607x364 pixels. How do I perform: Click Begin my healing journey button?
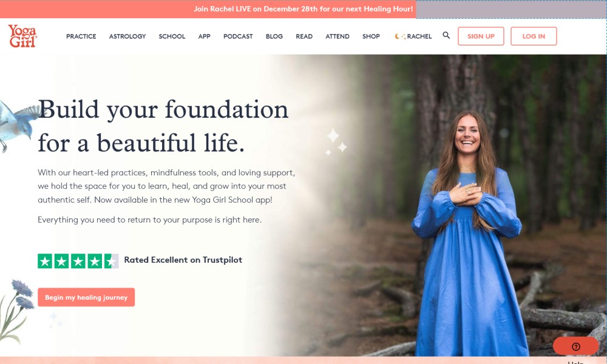click(86, 297)
